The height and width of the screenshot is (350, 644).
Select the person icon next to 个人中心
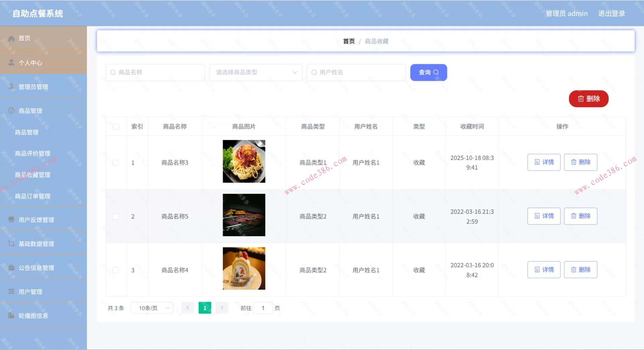[x=11, y=62]
